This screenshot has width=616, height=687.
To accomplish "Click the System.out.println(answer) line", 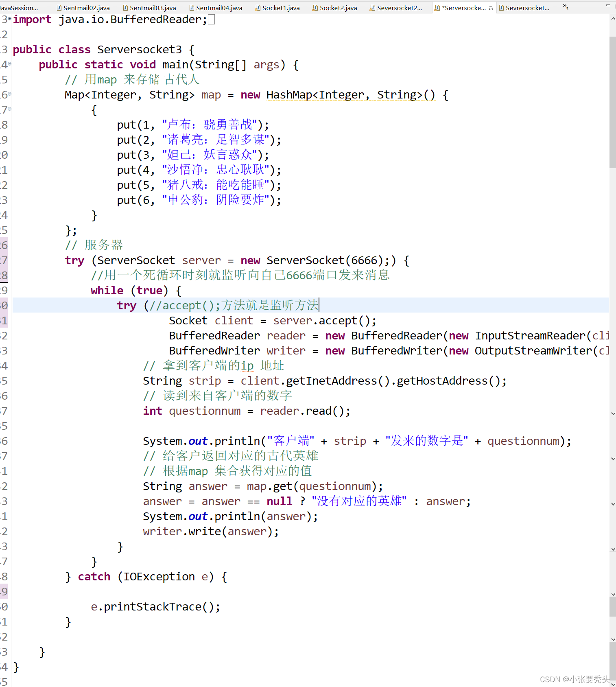I will 230,516.
